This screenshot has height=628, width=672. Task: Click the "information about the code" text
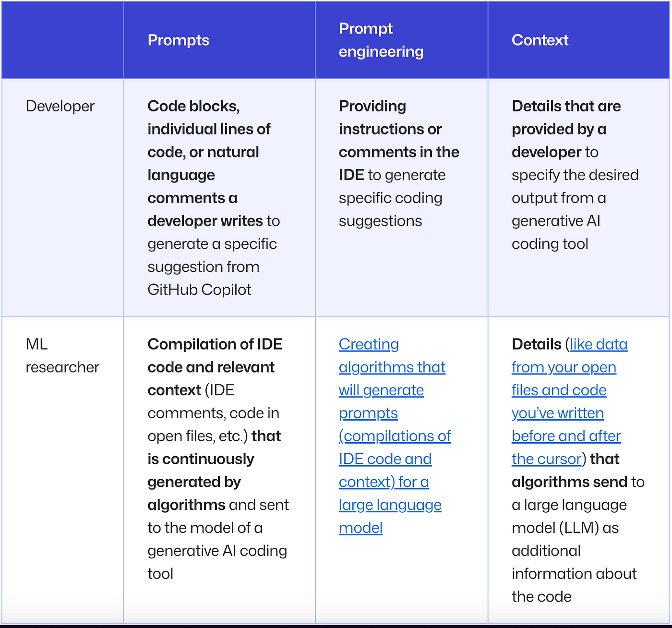(x=574, y=585)
